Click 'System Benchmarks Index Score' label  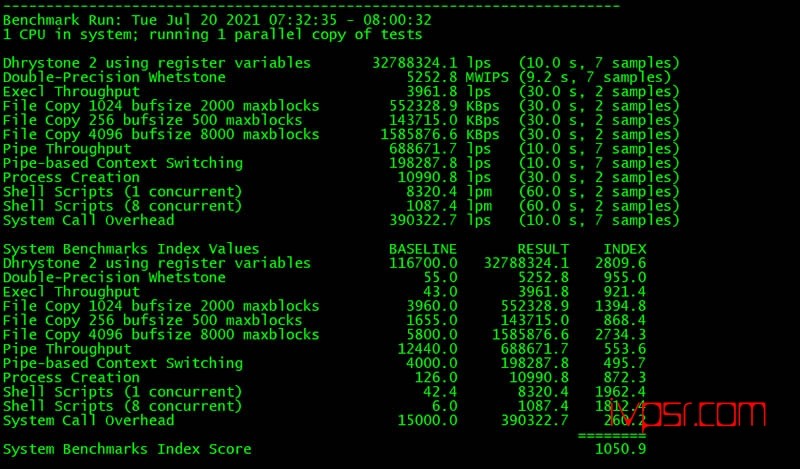tap(127, 449)
